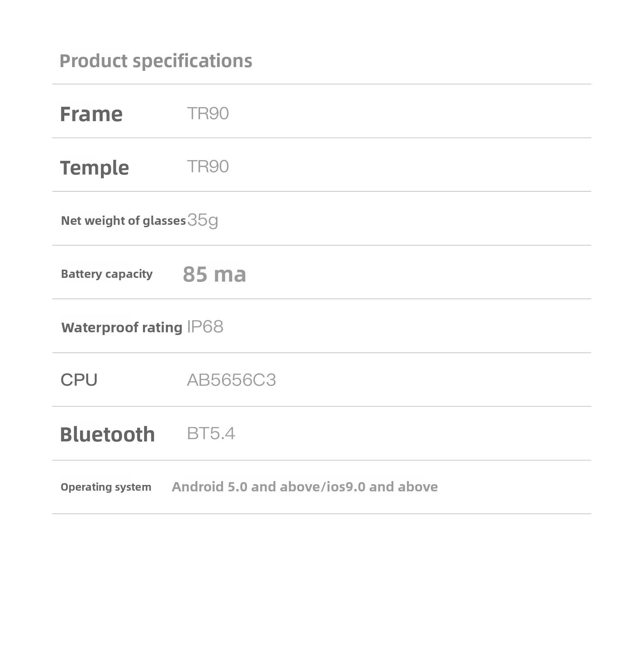The width and height of the screenshot is (644, 657).
Task: Select the 35g weight value
Action: coord(203,220)
